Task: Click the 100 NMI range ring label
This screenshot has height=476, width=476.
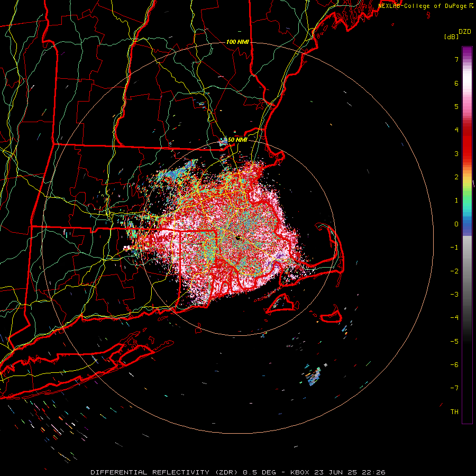Action: (x=237, y=42)
